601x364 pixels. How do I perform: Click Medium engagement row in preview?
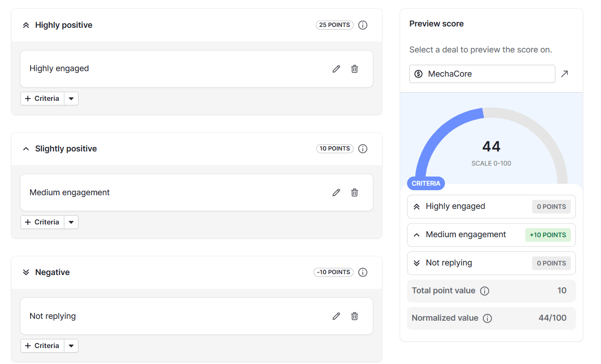tap(491, 235)
